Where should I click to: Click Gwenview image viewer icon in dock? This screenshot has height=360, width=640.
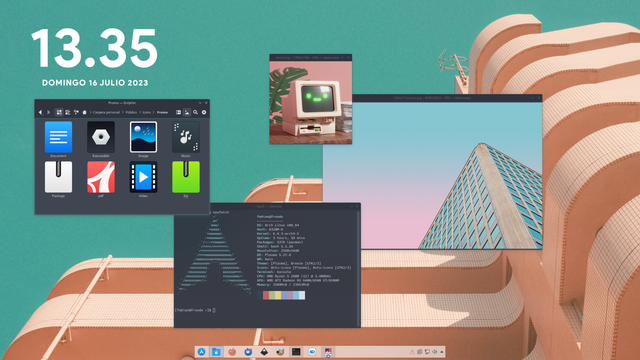coord(328,351)
